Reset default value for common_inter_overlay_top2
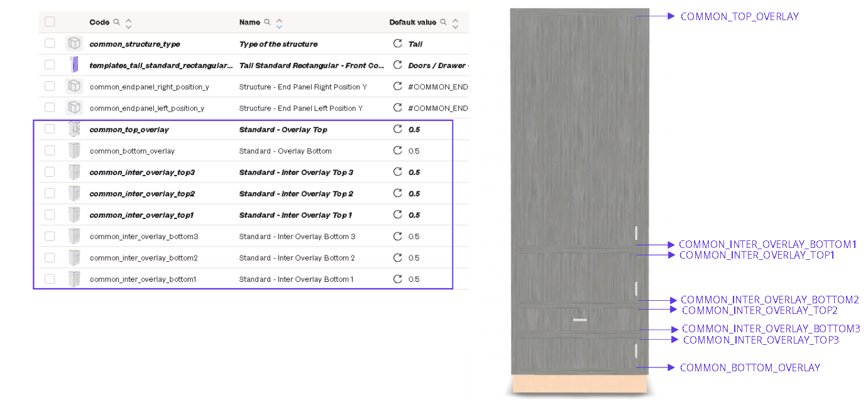This screenshot has height=404, width=868. pyautogui.click(x=397, y=193)
